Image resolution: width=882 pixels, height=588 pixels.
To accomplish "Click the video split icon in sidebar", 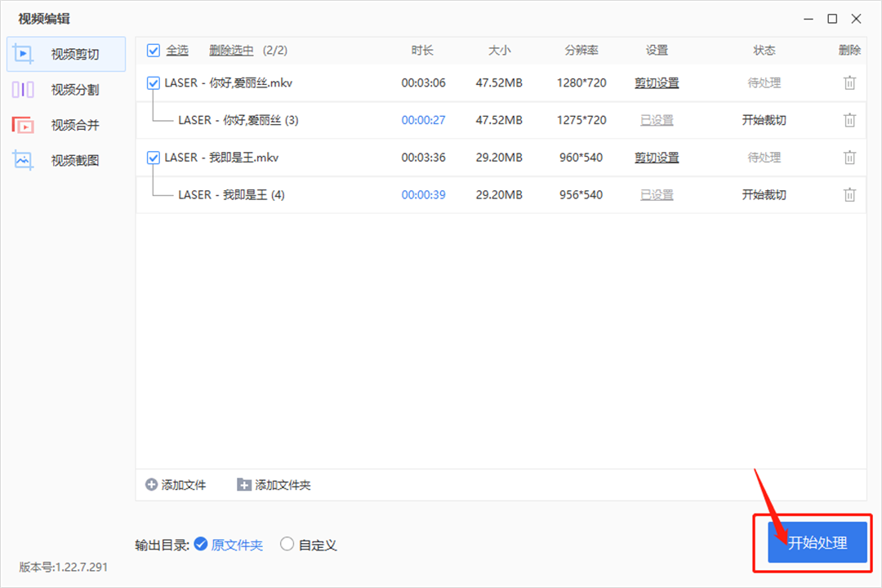I will (23, 90).
